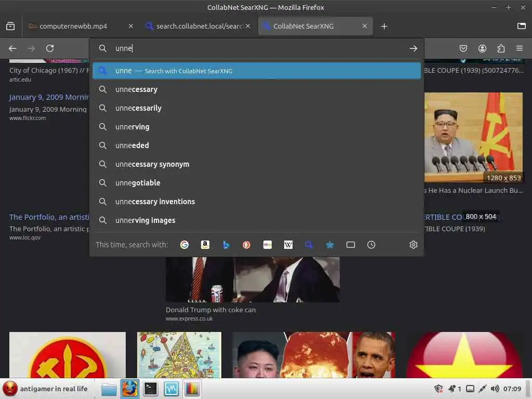
Task: Click the shield icon in the system tray
Action: point(438,389)
